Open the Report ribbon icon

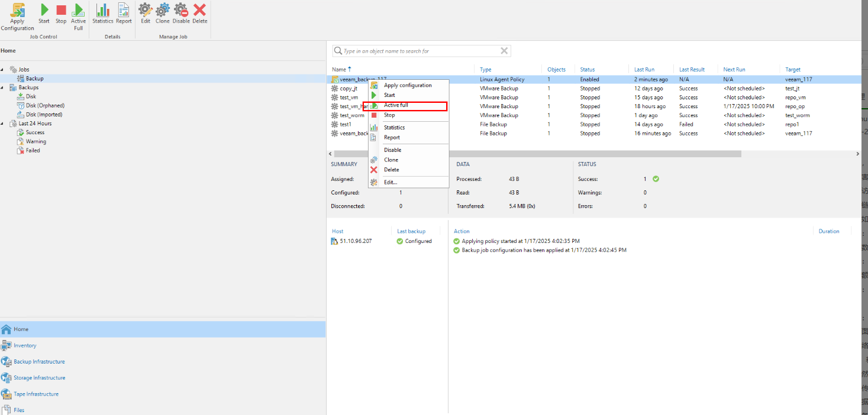(124, 11)
